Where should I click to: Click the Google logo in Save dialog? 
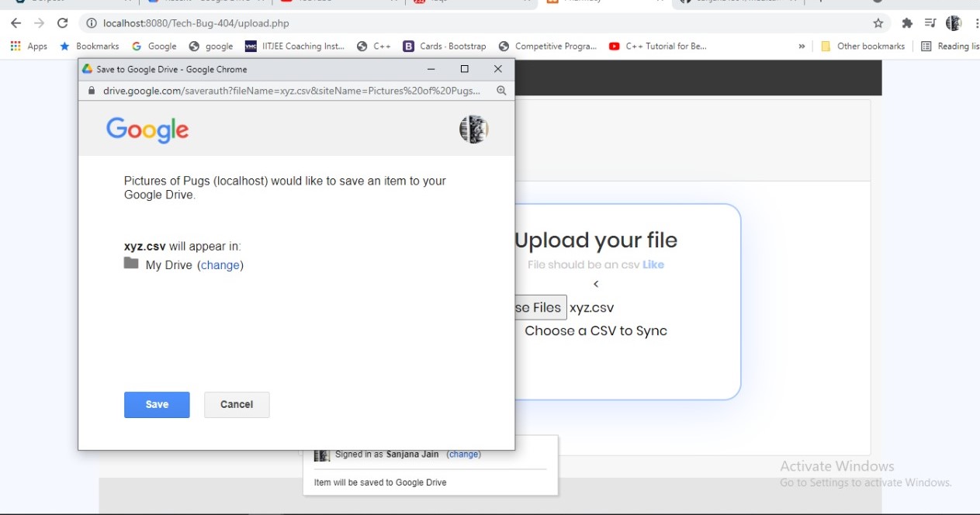pos(147,130)
